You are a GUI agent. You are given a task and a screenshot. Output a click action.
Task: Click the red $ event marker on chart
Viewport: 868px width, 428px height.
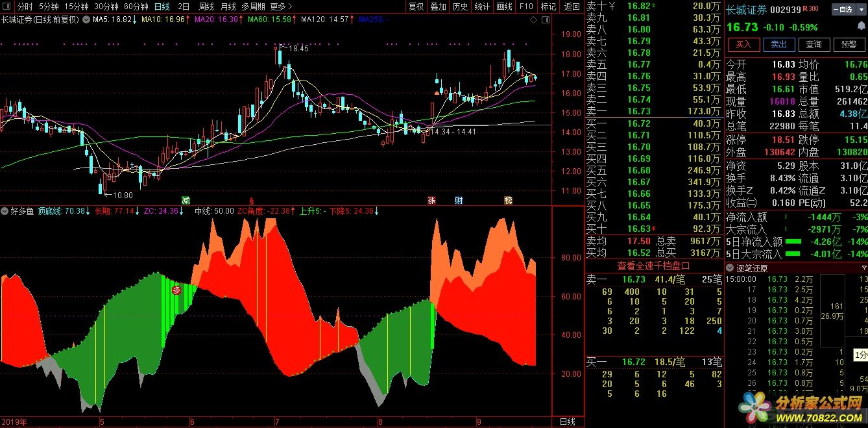[x=252, y=200]
